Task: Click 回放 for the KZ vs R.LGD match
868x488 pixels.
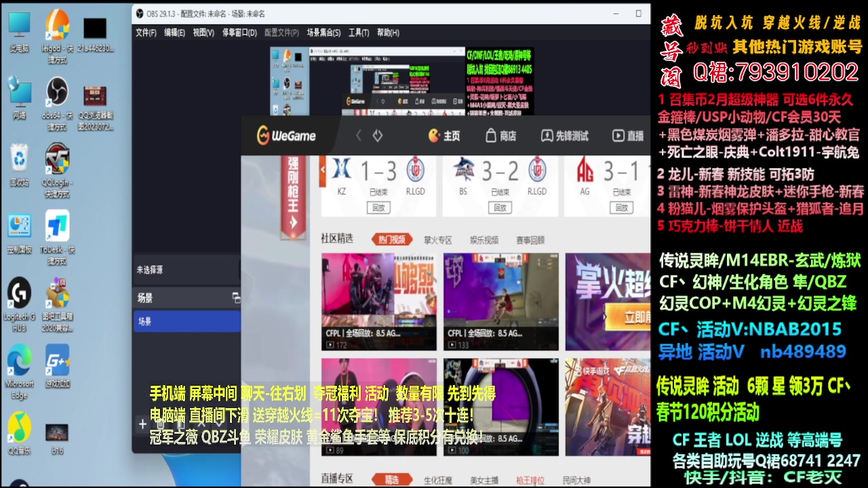Action: click(x=378, y=207)
